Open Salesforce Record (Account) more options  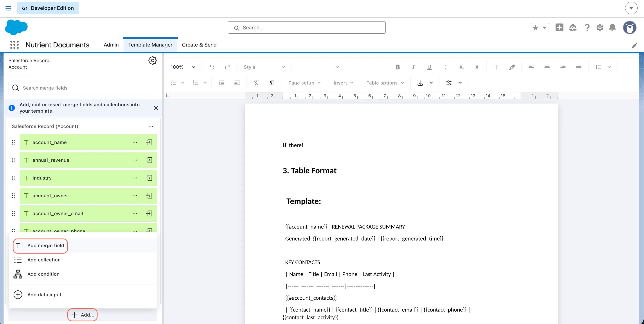point(151,126)
